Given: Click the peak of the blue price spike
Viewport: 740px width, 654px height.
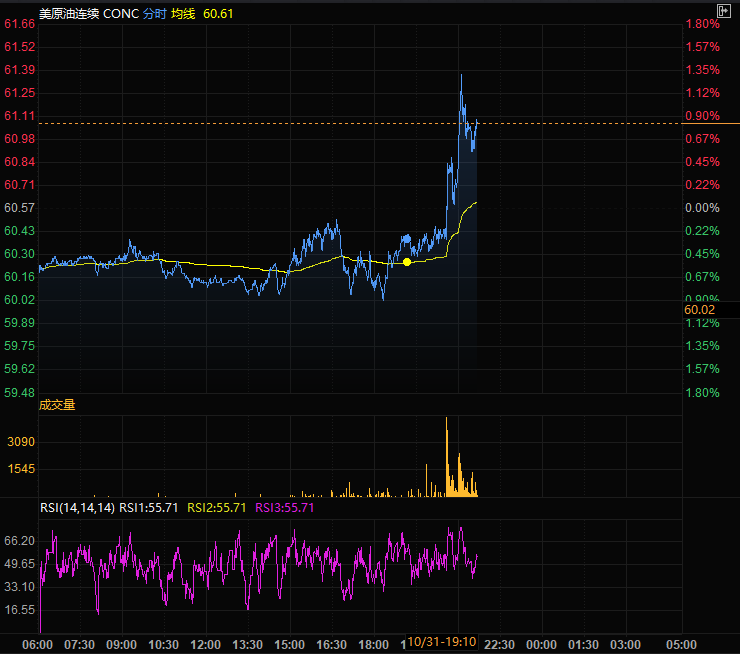Looking at the screenshot, I should click(461, 76).
